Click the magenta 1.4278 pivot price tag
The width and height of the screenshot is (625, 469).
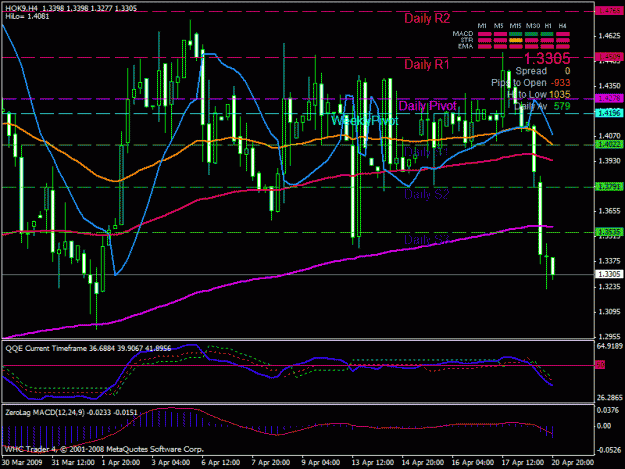[608, 98]
